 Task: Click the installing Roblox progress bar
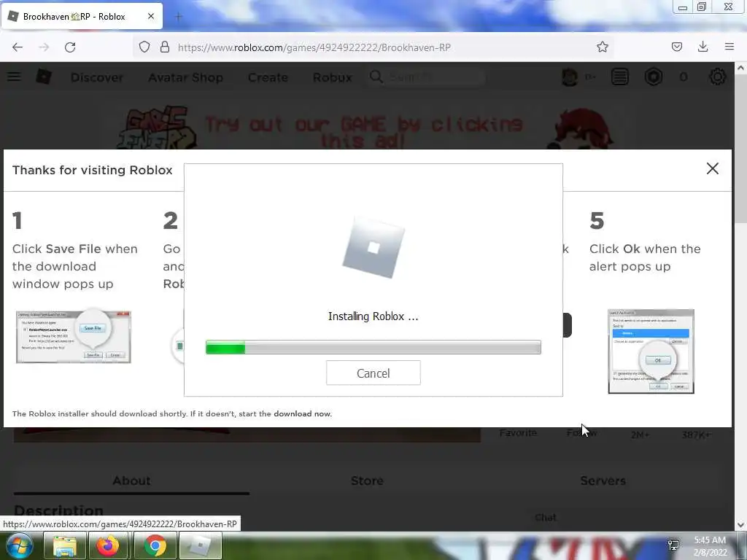(373, 347)
